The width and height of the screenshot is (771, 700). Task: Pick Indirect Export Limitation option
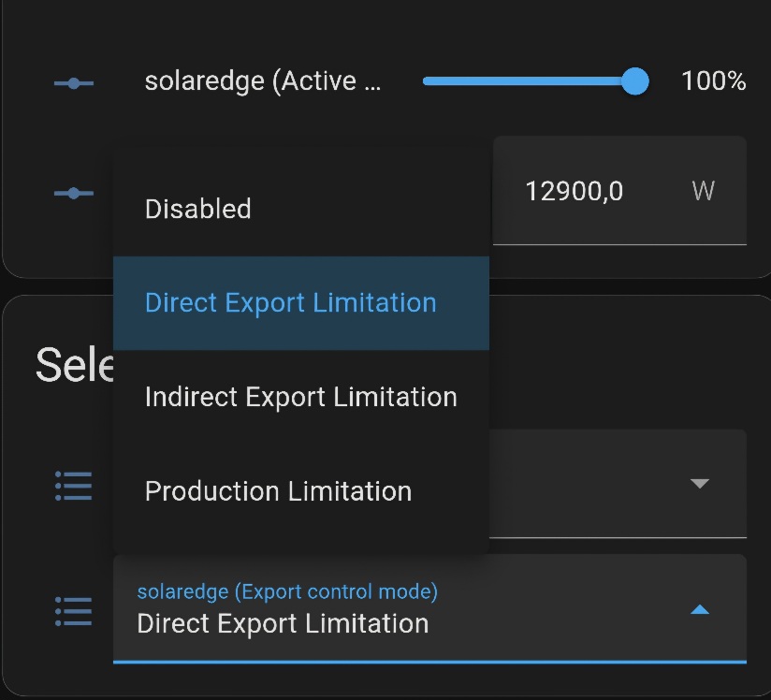tap(301, 397)
